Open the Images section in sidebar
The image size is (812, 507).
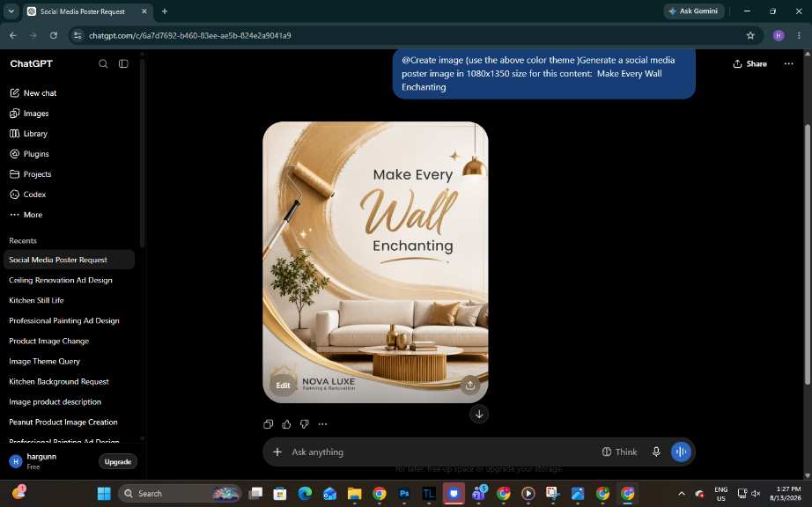[36, 114]
